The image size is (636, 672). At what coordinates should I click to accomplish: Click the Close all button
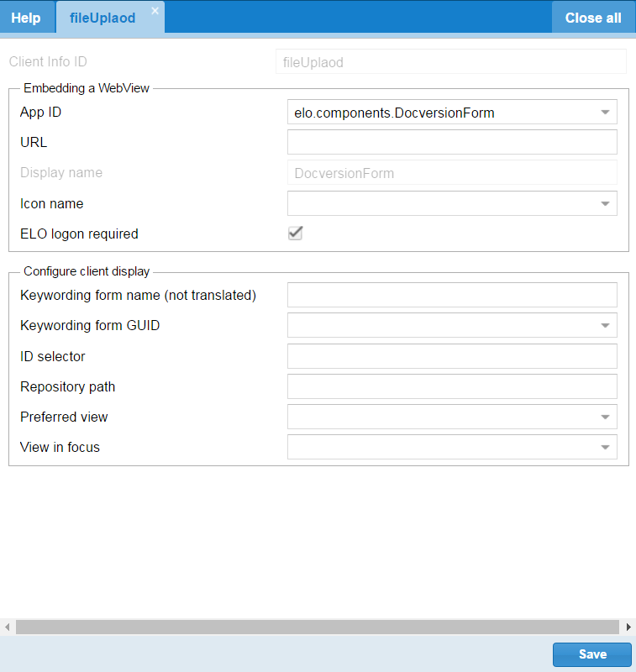point(593,17)
